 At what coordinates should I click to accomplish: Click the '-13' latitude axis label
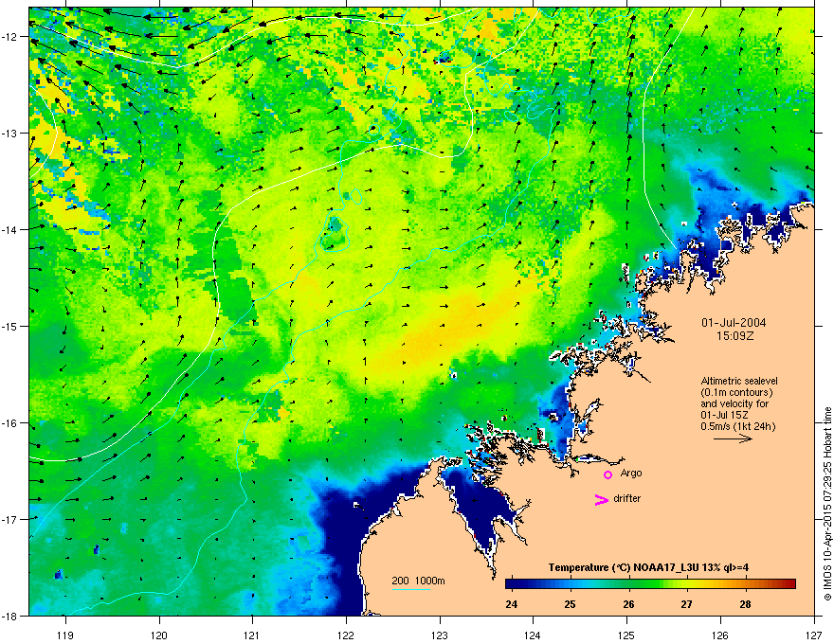[x=10, y=134]
